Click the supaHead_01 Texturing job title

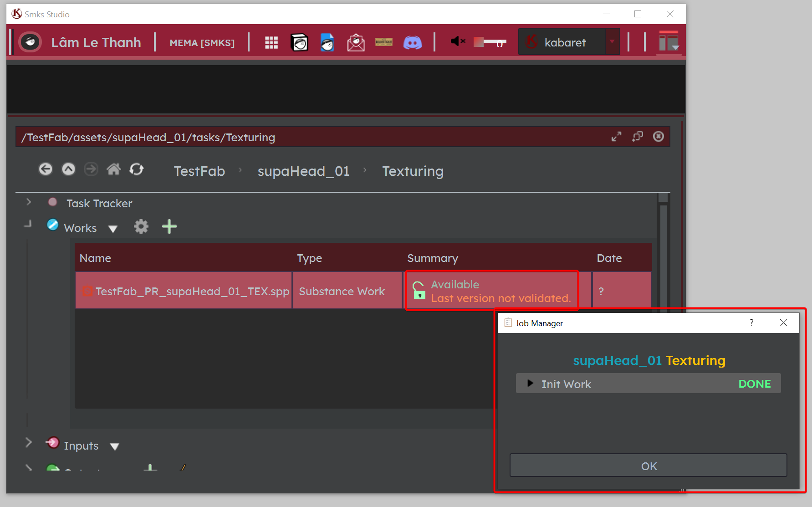click(x=649, y=361)
